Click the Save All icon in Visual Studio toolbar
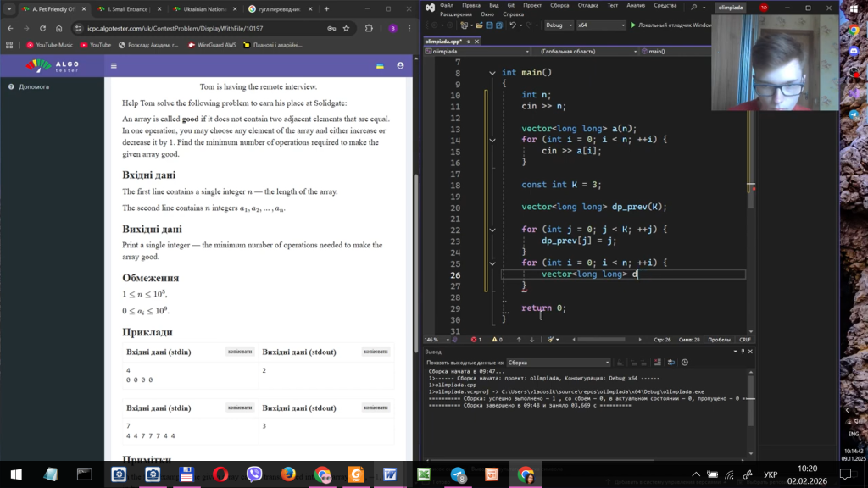Screen dimensions: 868x488 500,25
